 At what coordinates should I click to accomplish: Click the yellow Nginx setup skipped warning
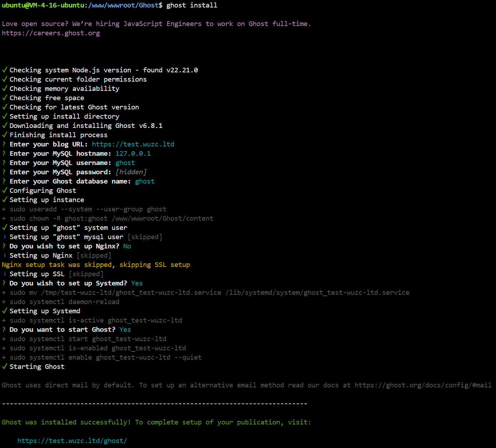pyautogui.click(x=96, y=264)
